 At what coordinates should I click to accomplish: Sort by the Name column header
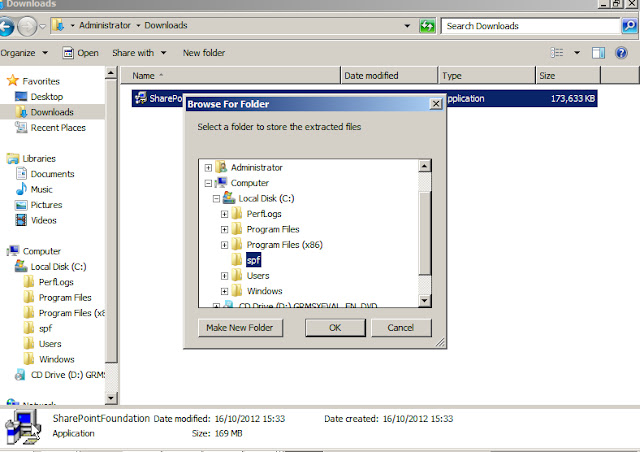click(x=230, y=76)
